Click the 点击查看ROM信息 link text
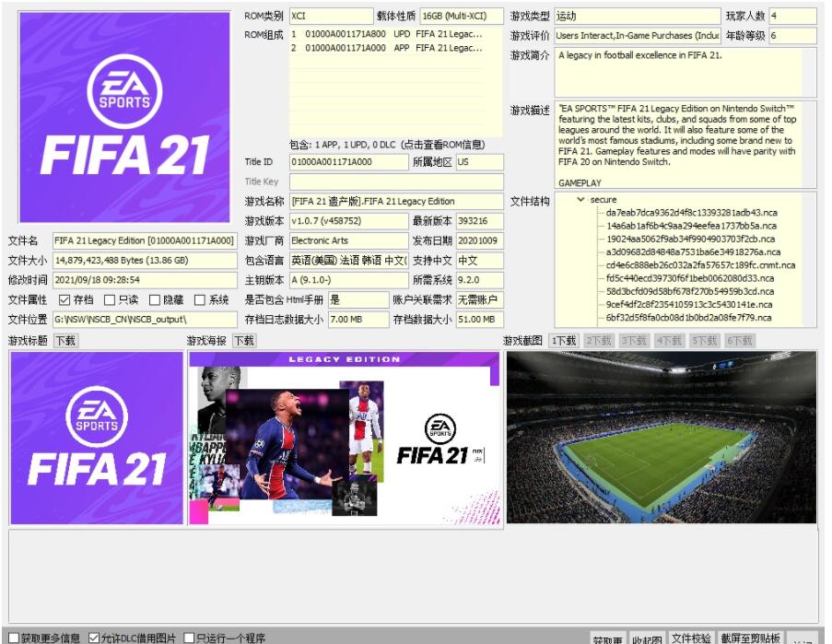 (445, 145)
